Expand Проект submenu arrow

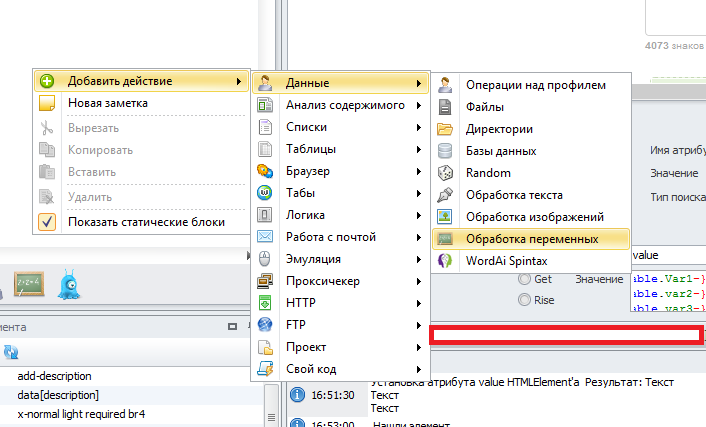[419, 347]
